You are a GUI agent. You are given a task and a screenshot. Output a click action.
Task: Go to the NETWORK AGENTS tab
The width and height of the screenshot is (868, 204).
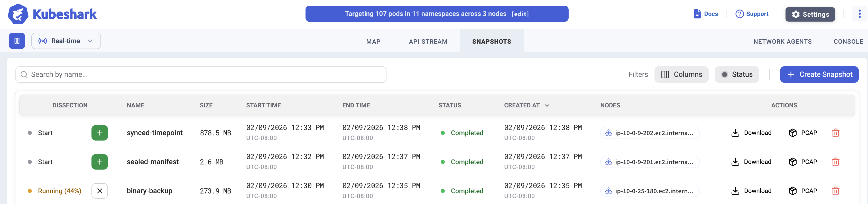782,41
